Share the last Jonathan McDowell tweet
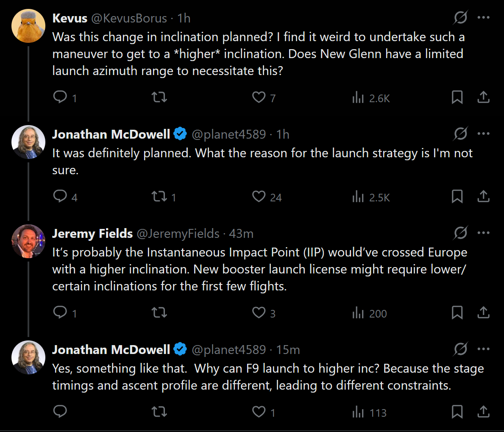 pyautogui.click(x=483, y=412)
